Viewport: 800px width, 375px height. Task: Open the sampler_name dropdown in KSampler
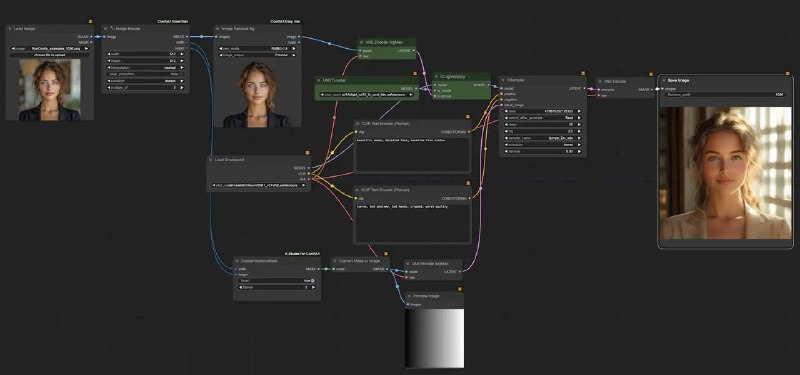pyautogui.click(x=543, y=138)
